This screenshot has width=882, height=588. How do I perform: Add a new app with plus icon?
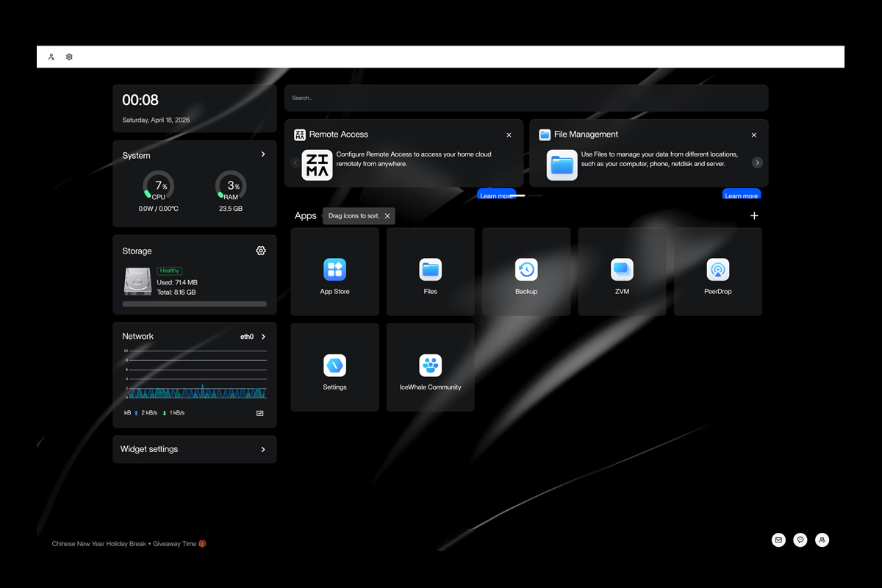754,215
